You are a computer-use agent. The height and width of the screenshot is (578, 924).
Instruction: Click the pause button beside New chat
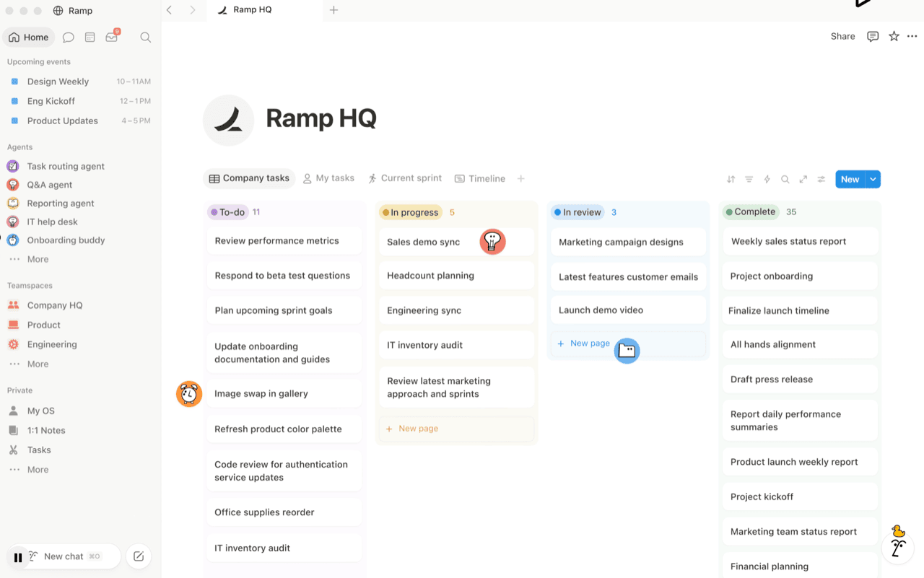point(18,557)
